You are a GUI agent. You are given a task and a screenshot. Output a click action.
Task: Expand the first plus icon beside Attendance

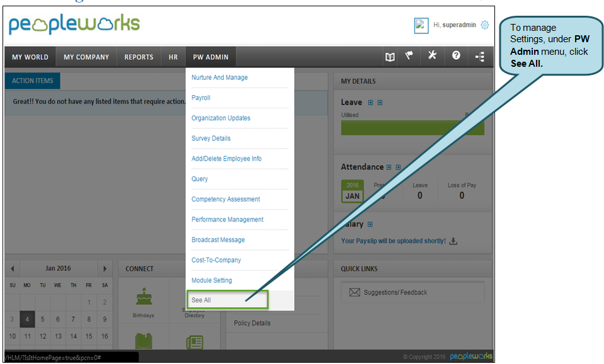389,167
